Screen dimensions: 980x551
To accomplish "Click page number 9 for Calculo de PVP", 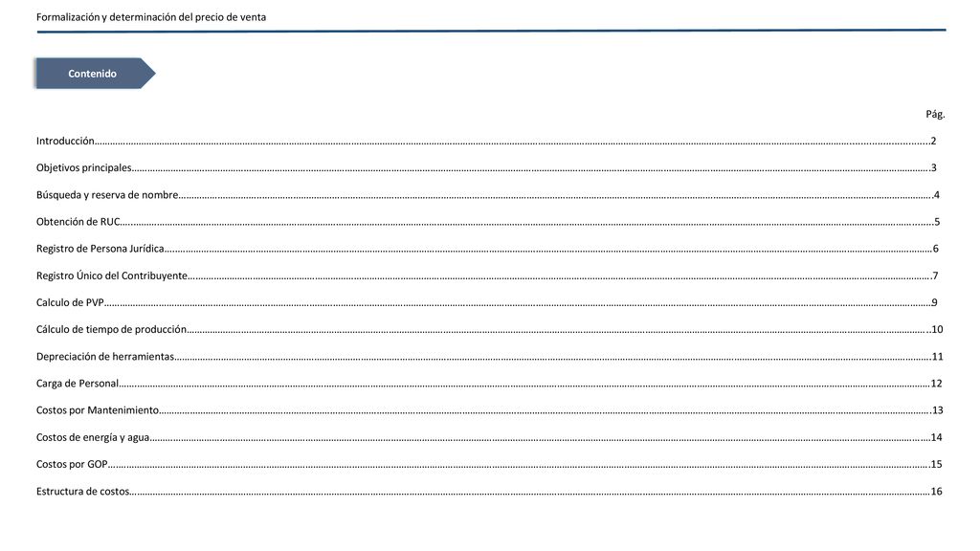I will click(934, 302).
